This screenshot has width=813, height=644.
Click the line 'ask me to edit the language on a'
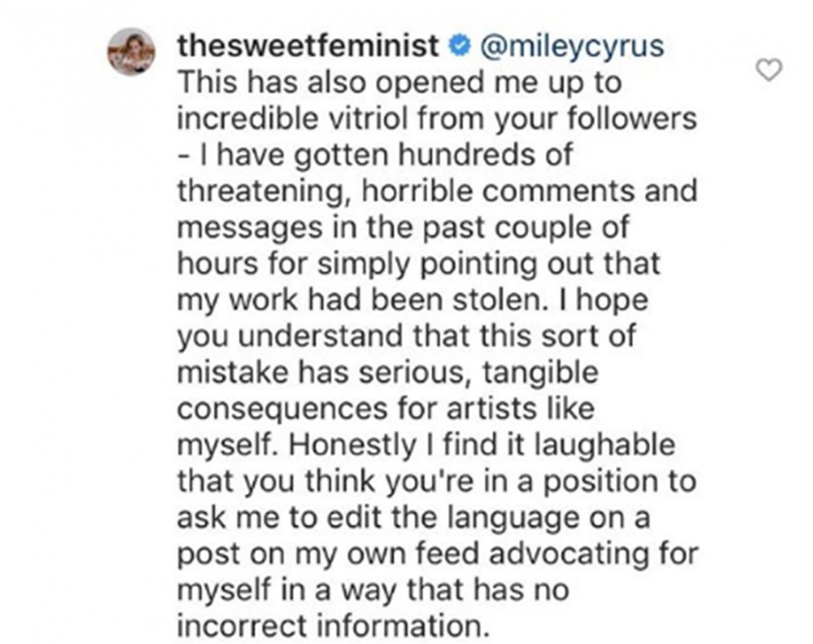pos(413,517)
